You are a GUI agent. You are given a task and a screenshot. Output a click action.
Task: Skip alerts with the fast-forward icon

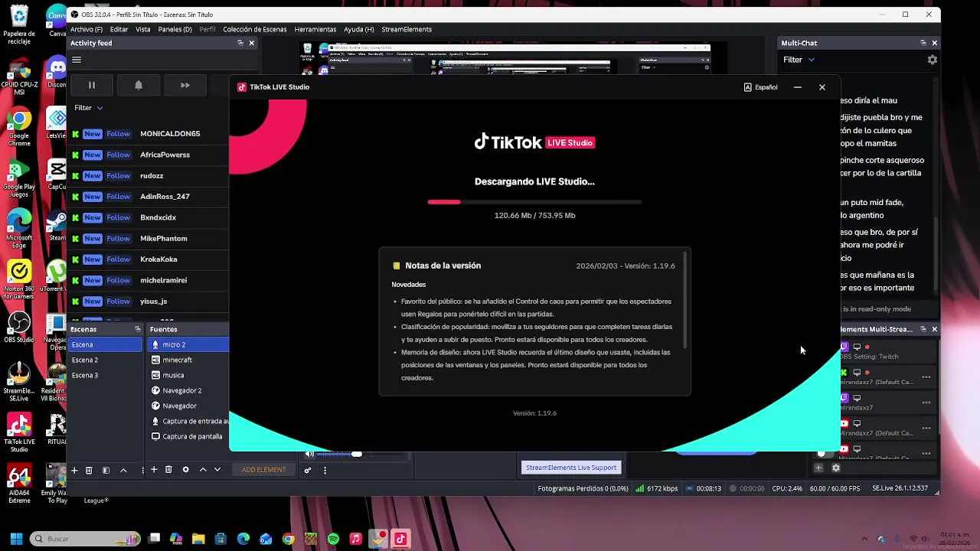coord(185,85)
